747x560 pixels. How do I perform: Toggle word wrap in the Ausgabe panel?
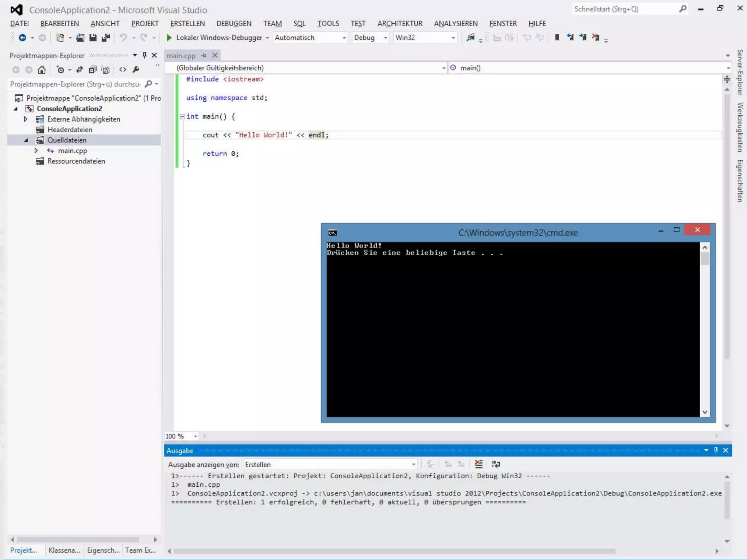pos(496,464)
